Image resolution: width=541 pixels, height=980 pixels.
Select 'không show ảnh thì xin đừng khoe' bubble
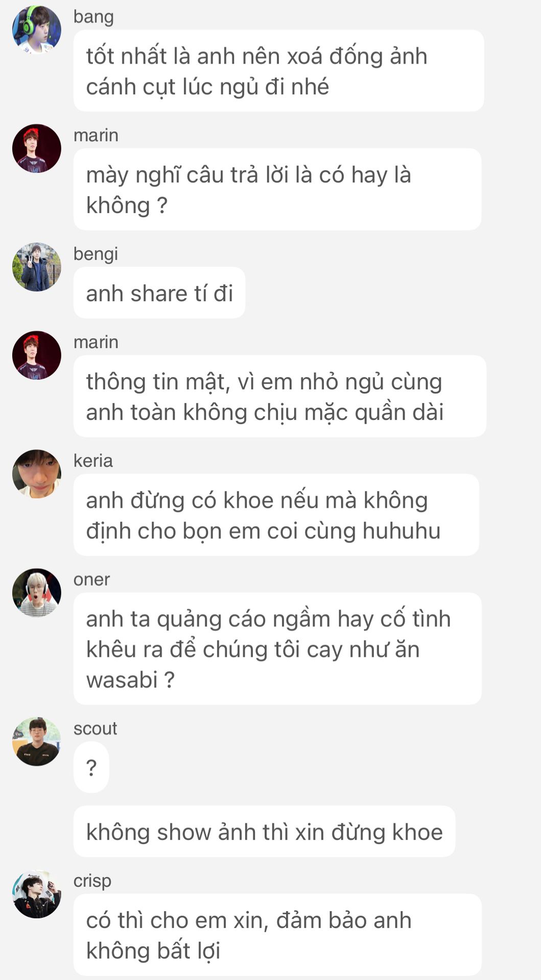point(264,831)
